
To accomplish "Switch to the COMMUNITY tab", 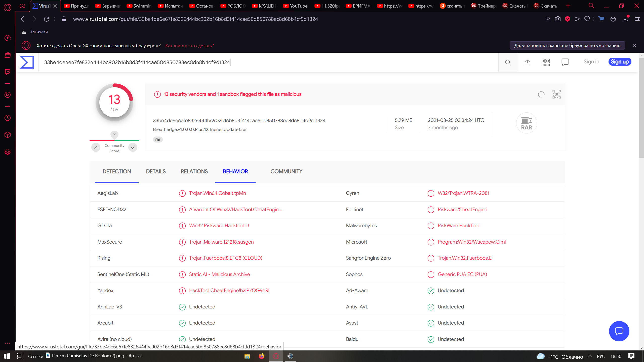I will (286, 171).
